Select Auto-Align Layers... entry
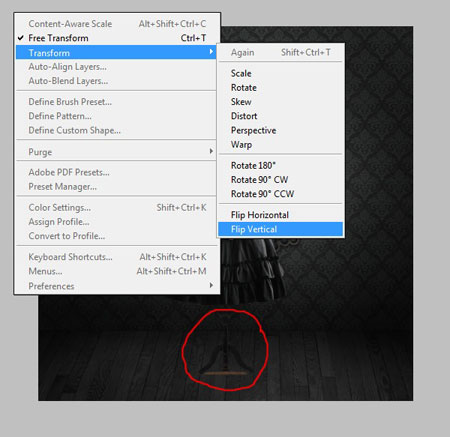 pyautogui.click(x=117, y=67)
